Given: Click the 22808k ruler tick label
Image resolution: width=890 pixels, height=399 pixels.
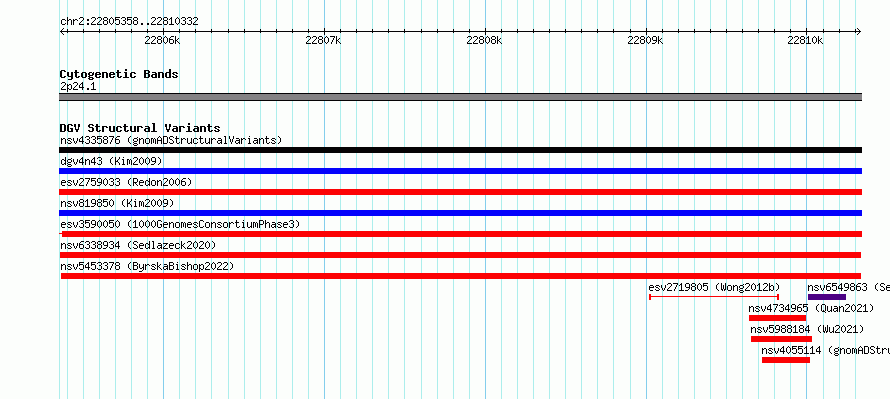Looking at the screenshot, I should click(x=484, y=40).
